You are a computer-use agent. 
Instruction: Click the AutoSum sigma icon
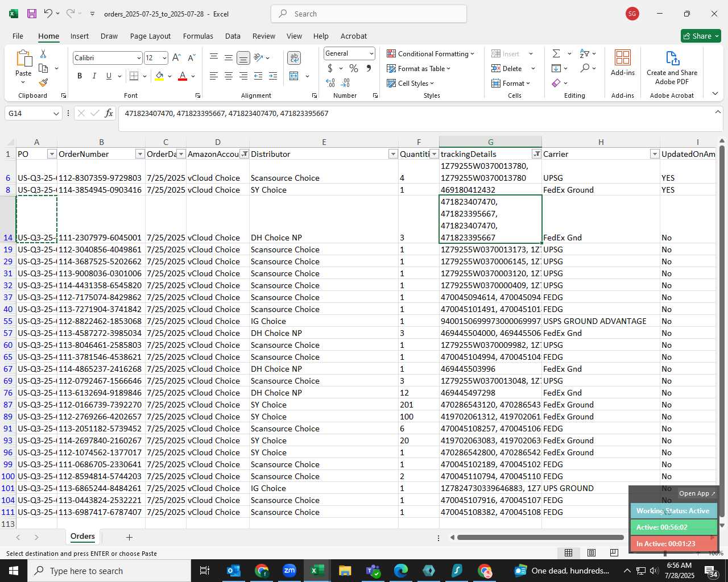556,53
